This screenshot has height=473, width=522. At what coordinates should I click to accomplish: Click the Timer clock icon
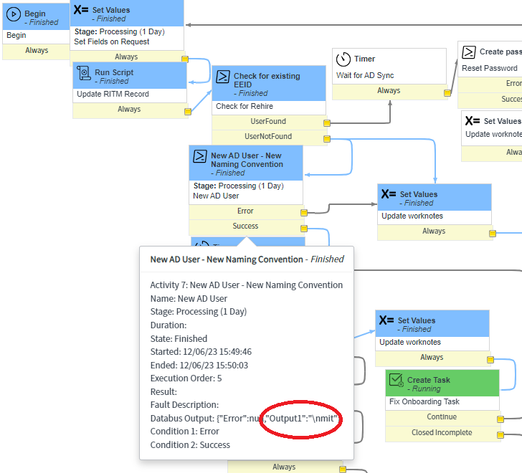343,59
